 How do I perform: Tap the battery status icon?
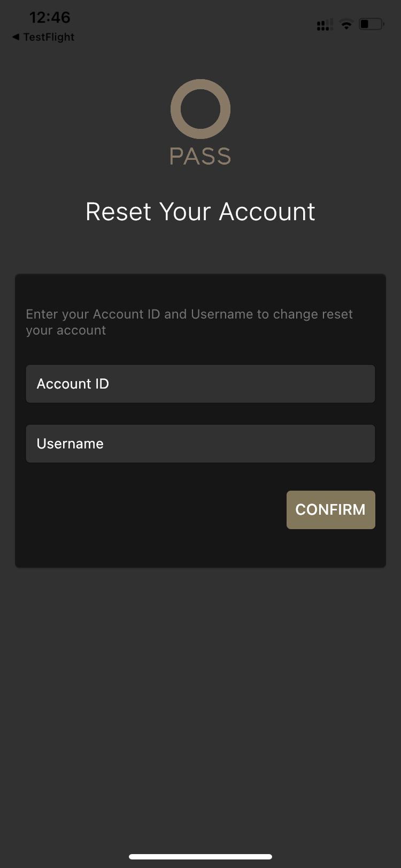(x=370, y=24)
